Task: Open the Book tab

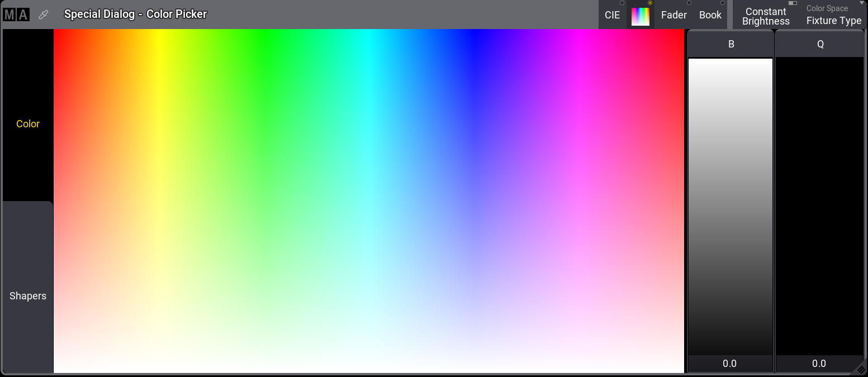Action: (x=709, y=15)
